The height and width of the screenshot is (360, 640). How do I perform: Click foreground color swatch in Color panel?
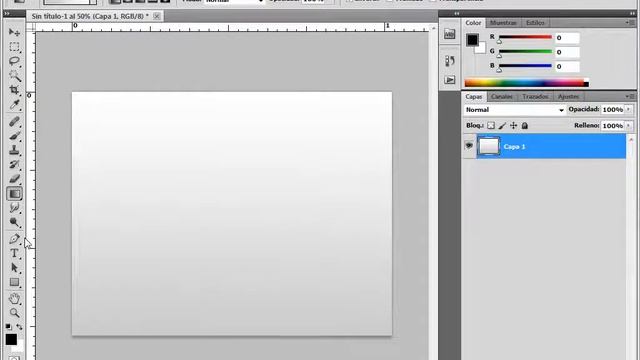tap(472, 40)
